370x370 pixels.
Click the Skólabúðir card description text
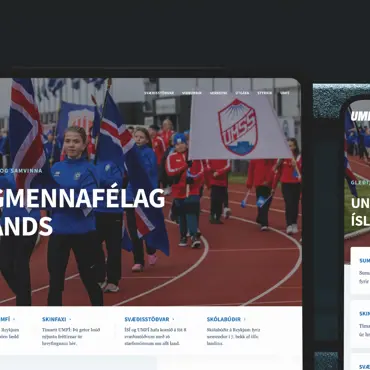point(233,336)
